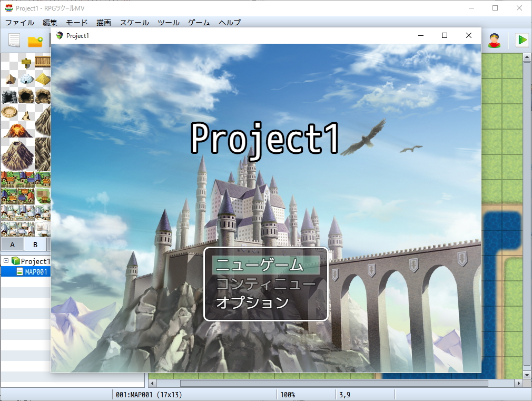Open the ツール menu
532x401 pixels.
tap(169, 23)
